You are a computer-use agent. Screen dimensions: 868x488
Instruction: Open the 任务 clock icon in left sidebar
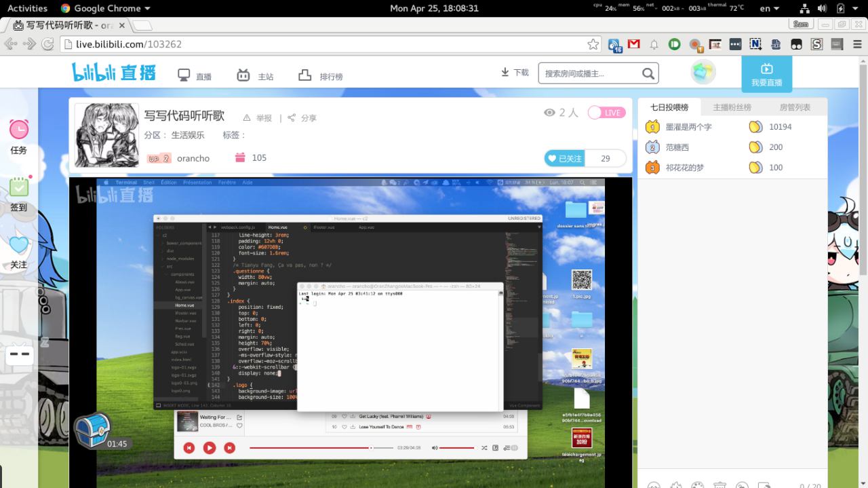click(x=19, y=129)
